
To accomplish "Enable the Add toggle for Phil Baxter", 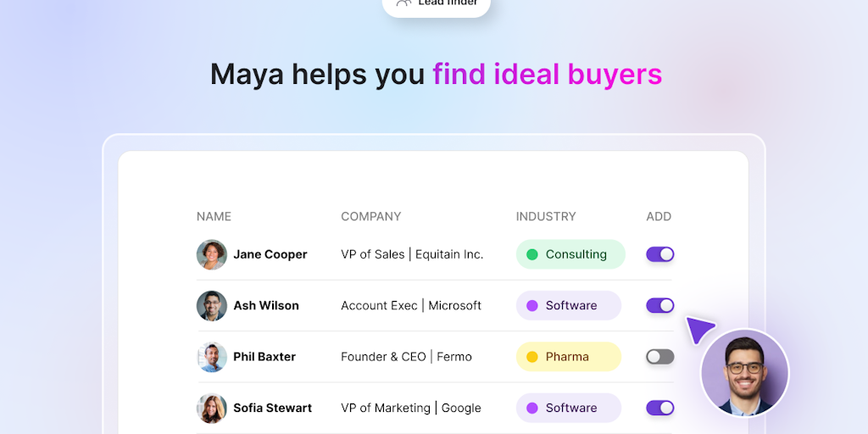I will click(659, 357).
